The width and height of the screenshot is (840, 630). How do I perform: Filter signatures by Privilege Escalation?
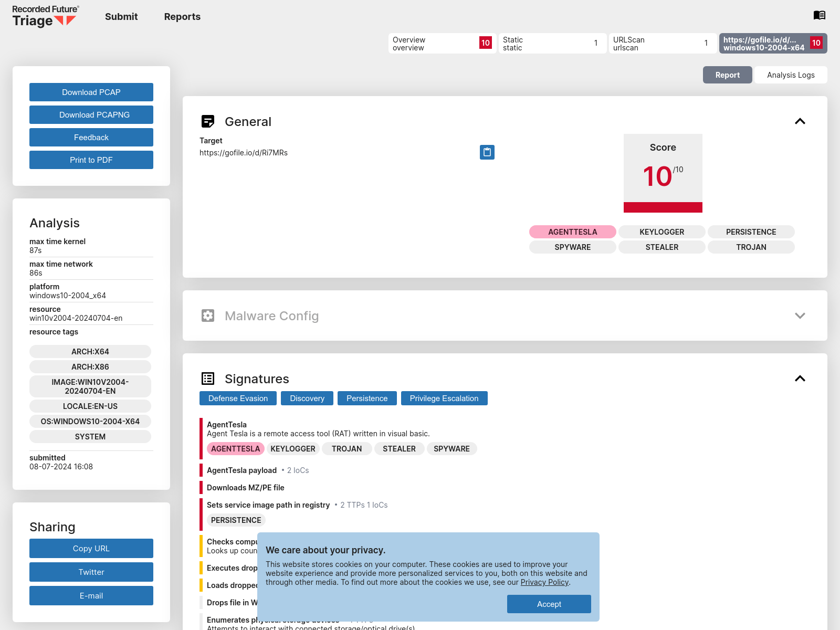point(444,398)
